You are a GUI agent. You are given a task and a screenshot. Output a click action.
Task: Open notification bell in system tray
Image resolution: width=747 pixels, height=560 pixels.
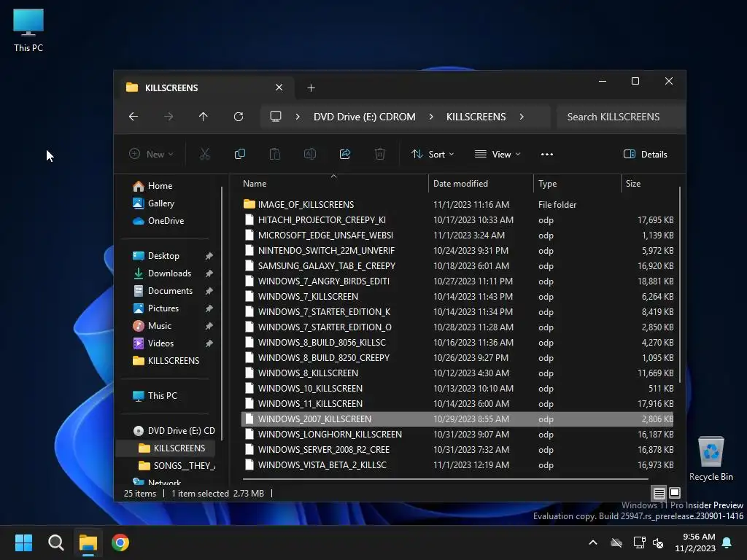[x=727, y=542]
